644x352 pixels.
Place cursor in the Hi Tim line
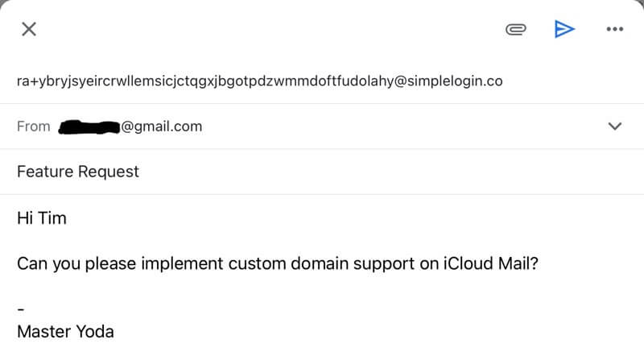pos(42,218)
